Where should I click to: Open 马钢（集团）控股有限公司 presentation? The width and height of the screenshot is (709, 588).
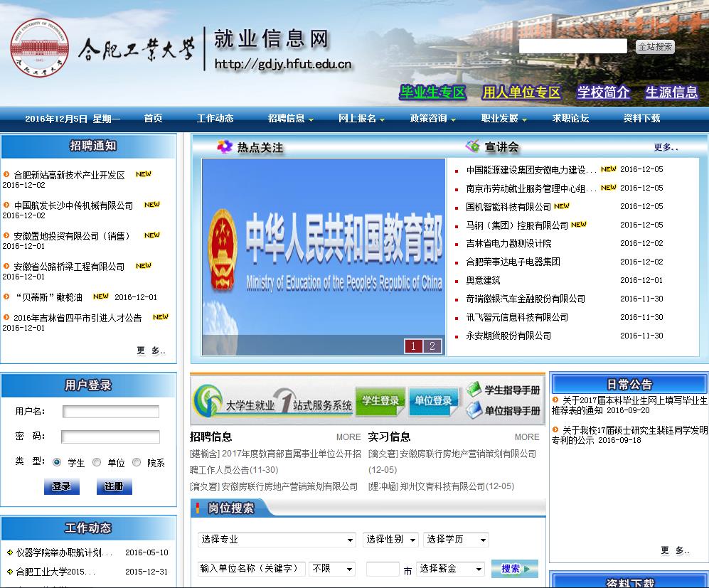click(517, 225)
